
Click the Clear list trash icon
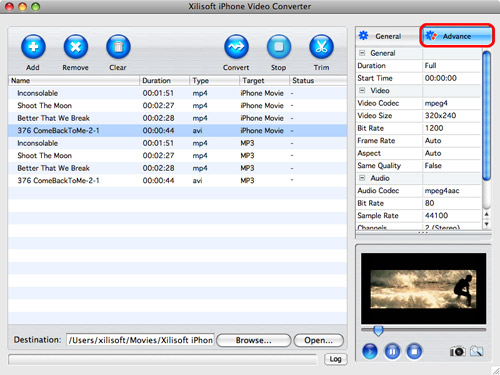118,47
